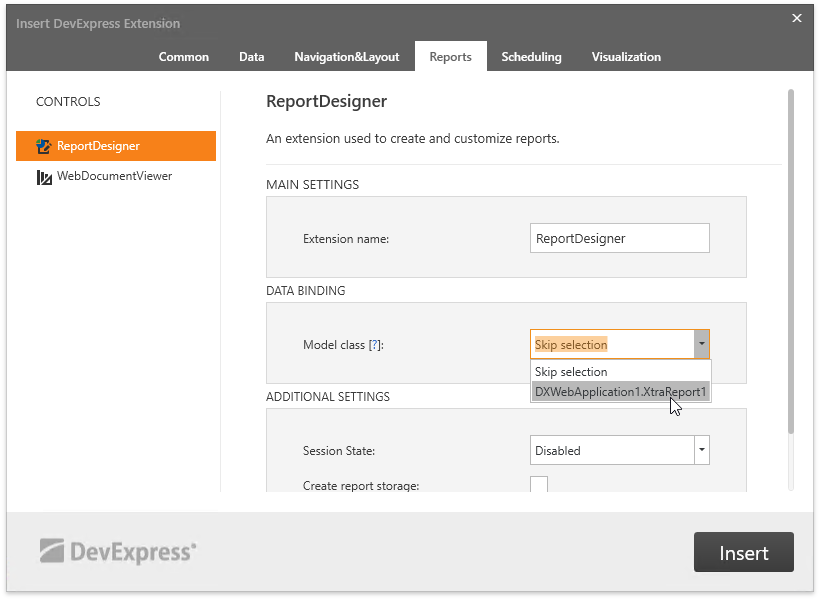
Task: Switch to the Visualization tab
Action: tap(626, 57)
